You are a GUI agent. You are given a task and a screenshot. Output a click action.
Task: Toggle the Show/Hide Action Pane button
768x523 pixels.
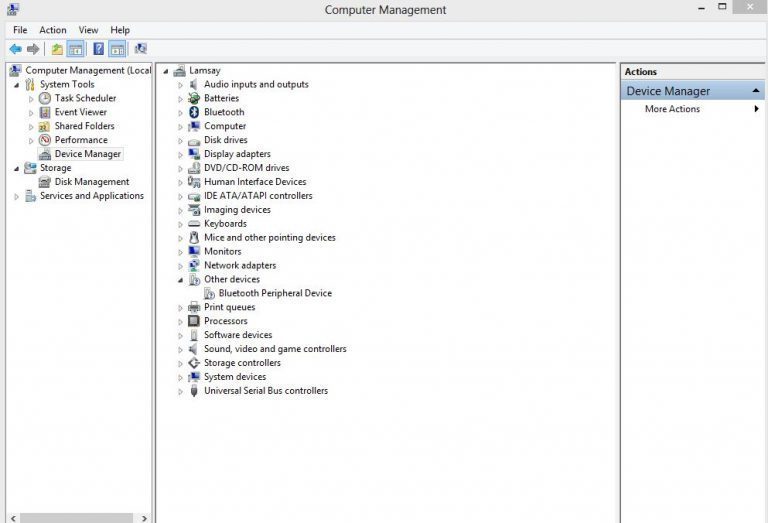pyautogui.click(x=117, y=49)
